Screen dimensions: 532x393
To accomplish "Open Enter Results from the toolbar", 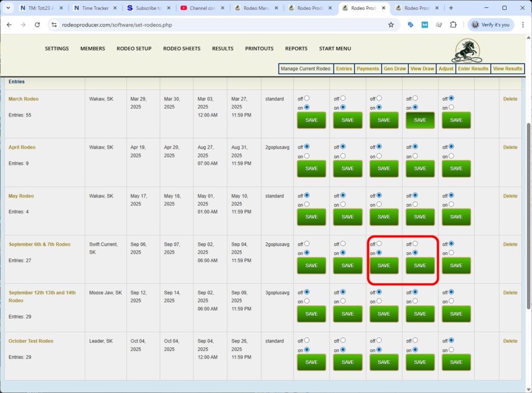I will pos(473,68).
